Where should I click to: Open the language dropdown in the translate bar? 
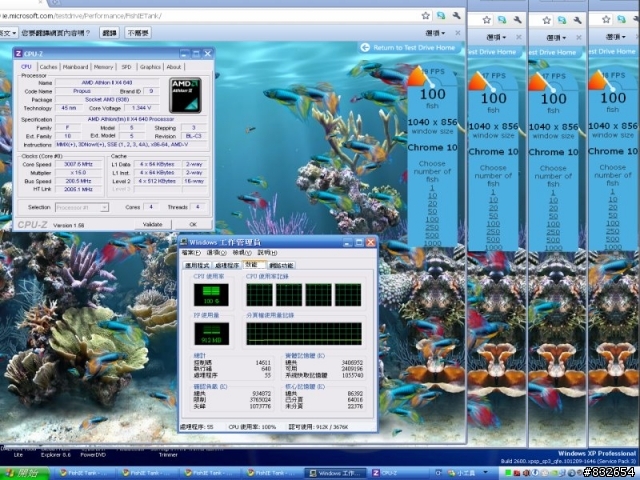(8, 33)
